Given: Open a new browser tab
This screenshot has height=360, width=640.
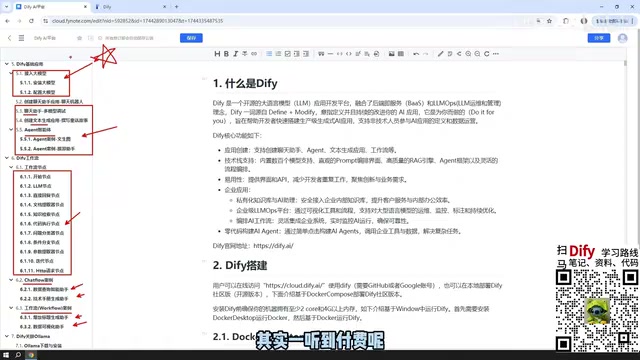Looking at the screenshot, I should coord(176,7).
